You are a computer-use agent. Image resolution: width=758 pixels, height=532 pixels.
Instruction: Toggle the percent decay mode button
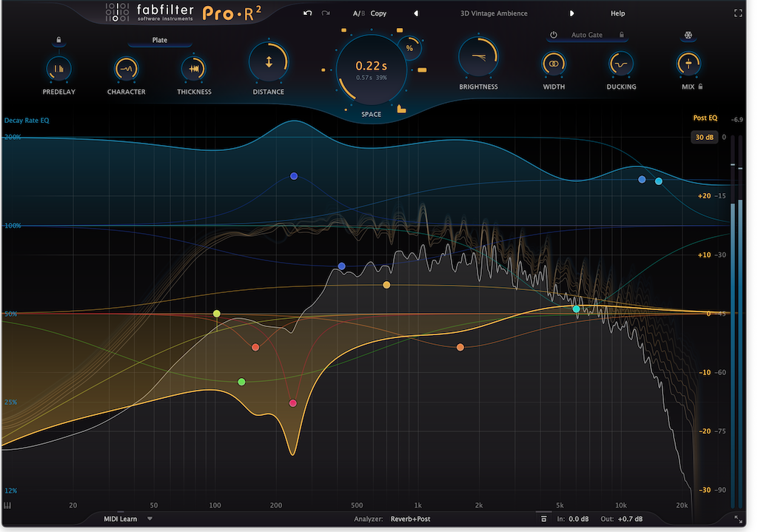[x=409, y=48]
